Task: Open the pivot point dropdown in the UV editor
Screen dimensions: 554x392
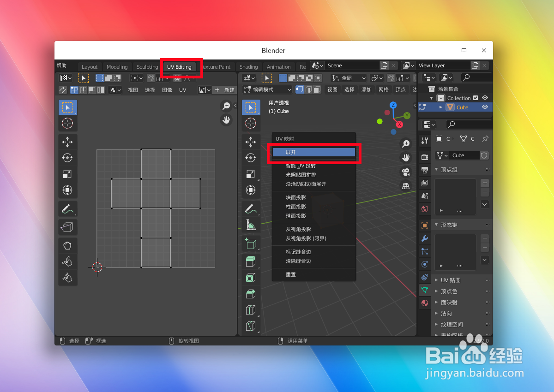Action: [137, 78]
